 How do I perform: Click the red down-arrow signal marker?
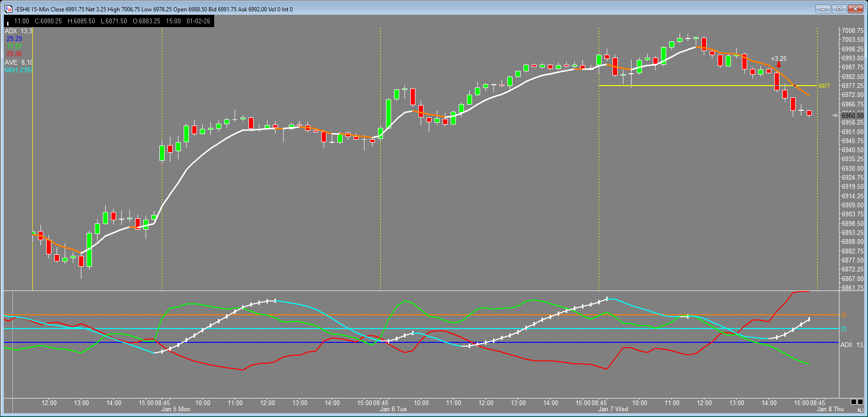pyautogui.click(x=779, y=65)
